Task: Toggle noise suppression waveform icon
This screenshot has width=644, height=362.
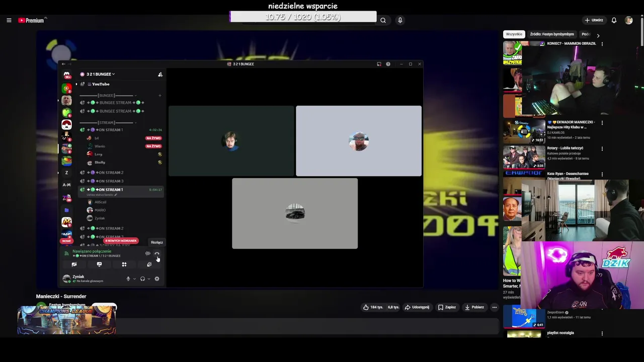Action: point(147,253)
